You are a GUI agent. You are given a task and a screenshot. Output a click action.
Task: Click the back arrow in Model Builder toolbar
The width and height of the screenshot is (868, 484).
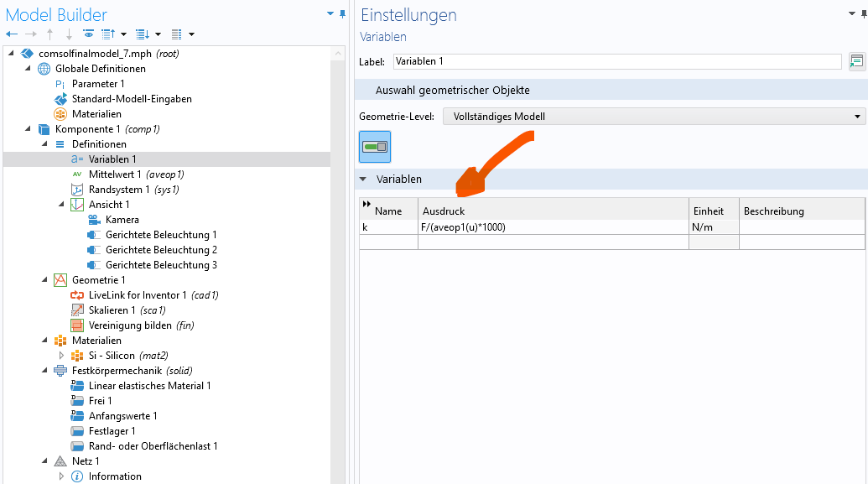coord(11,34)
